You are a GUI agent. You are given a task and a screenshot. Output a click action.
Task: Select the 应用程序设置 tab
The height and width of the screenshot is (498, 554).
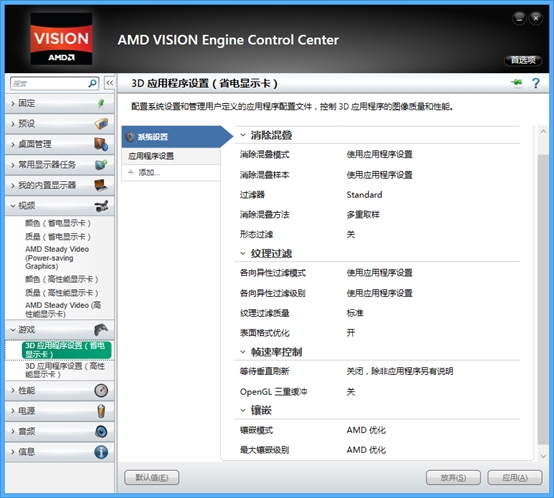coord(171,156)
